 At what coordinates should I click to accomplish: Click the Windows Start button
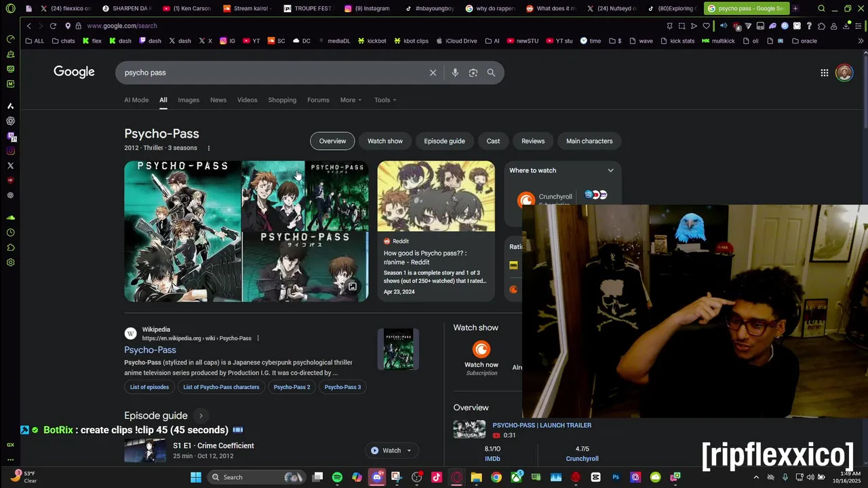195,477
